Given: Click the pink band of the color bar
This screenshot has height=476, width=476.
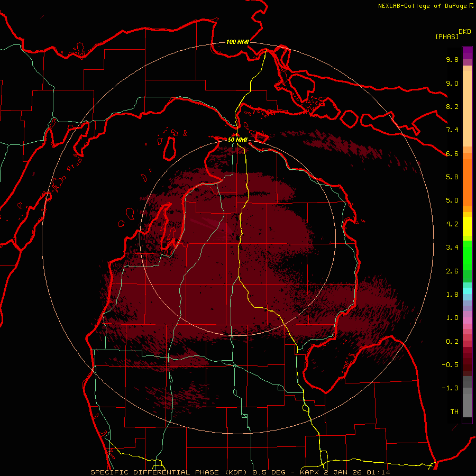Looking at the screenshot, I should point(467,321).
